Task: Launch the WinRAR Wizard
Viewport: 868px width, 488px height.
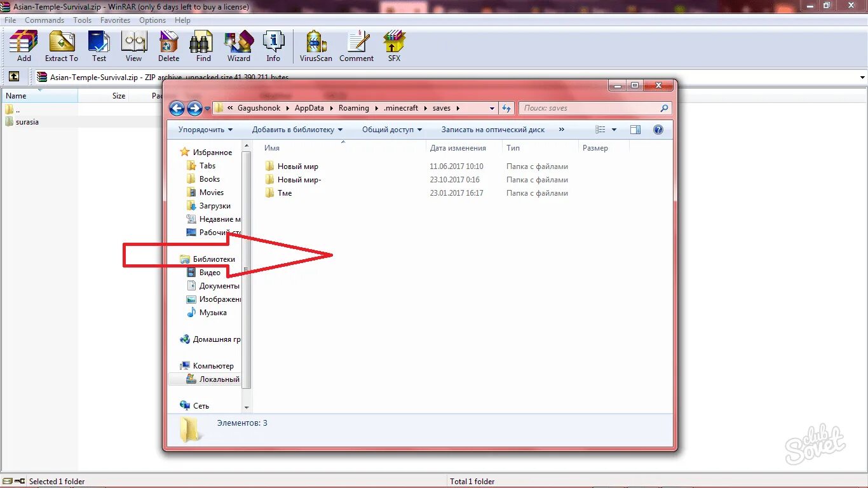Action: (x=239, y=46)
